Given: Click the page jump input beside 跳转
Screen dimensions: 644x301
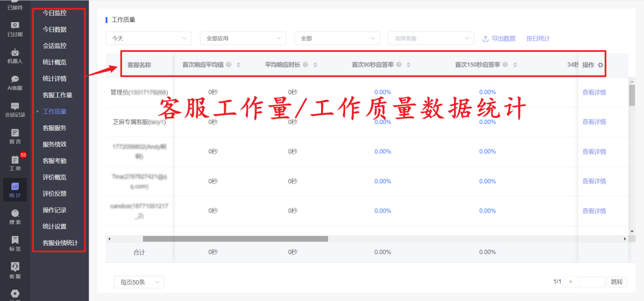Looking at the screenshot, I should (592, 282).
